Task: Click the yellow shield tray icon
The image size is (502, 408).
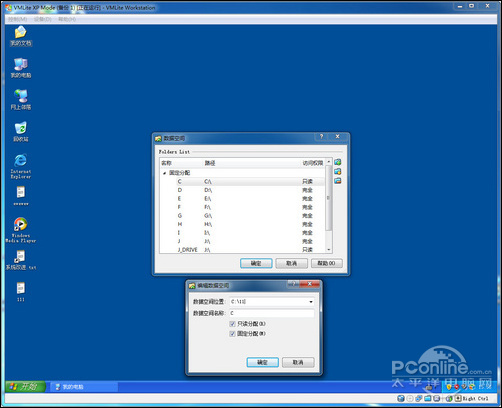Action: coord(449,387)
